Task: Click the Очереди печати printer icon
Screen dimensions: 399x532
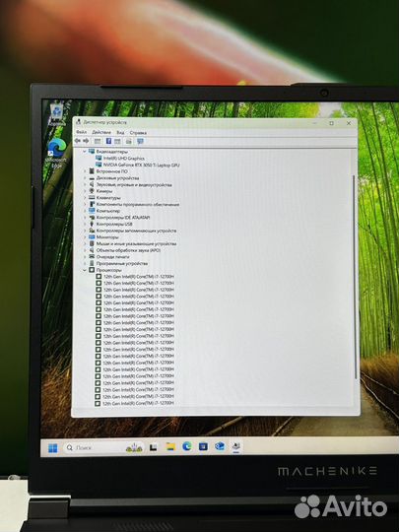Action: (x=92, y=257)
